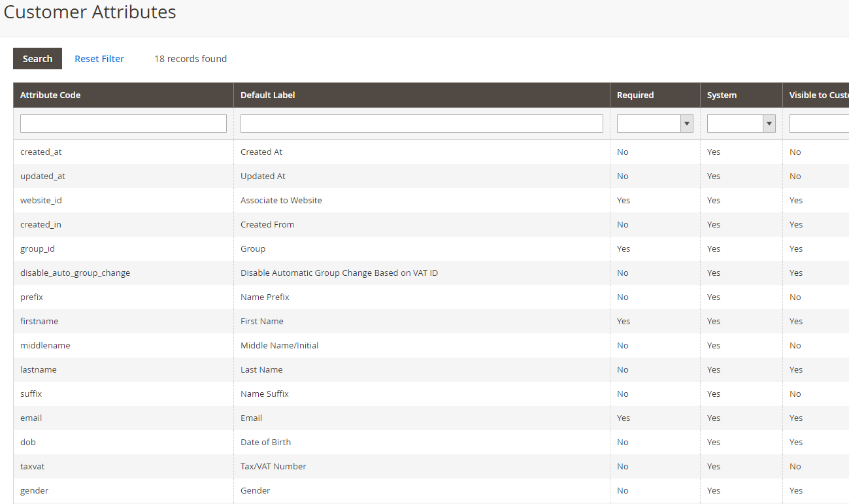Select the disable_auto_group_change attribute row
The height and width of the screenshot is (504, 849).
click(75, 273)
